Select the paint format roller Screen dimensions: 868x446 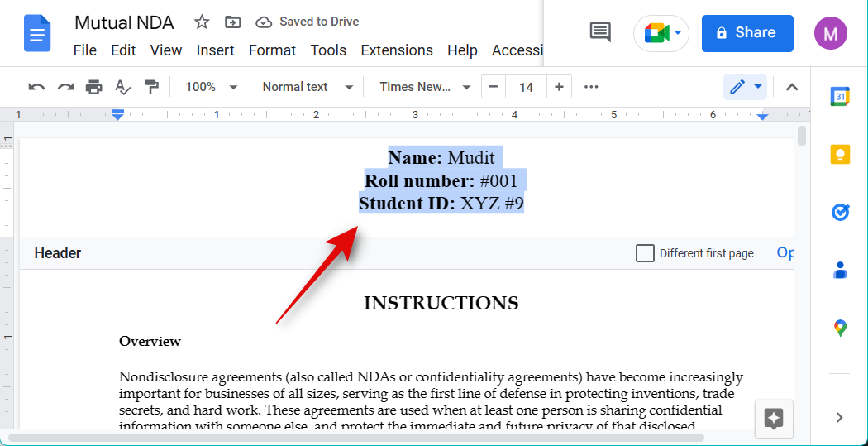(151, 87)
